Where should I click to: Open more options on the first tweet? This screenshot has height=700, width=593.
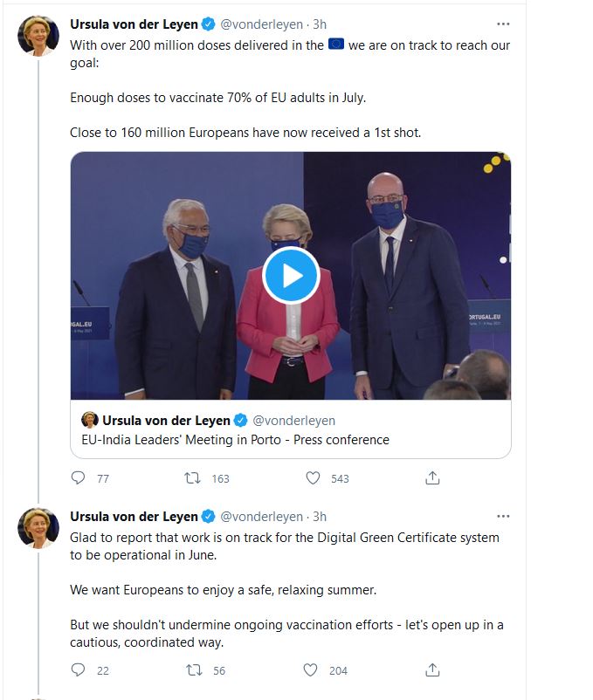(x=502, y=24)
